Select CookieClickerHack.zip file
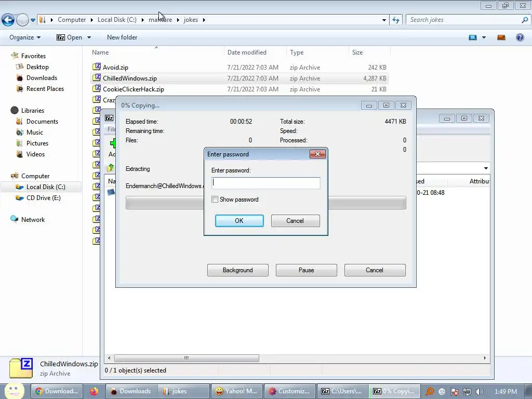 point(134,89)
